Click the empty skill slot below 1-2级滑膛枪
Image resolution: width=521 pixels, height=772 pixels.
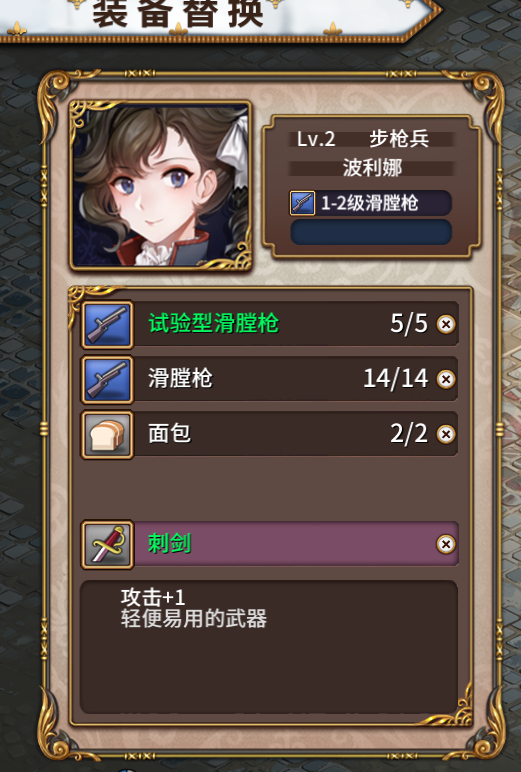371,232
